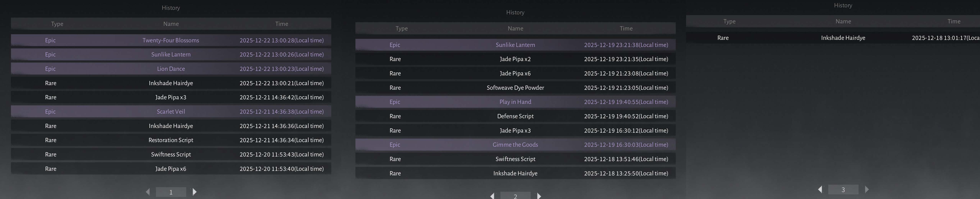The width and height of the screenshot is (980, 199).
Task: Click the timestamp 2025-12-19 19:40:55
Action: tap(626, 102)
